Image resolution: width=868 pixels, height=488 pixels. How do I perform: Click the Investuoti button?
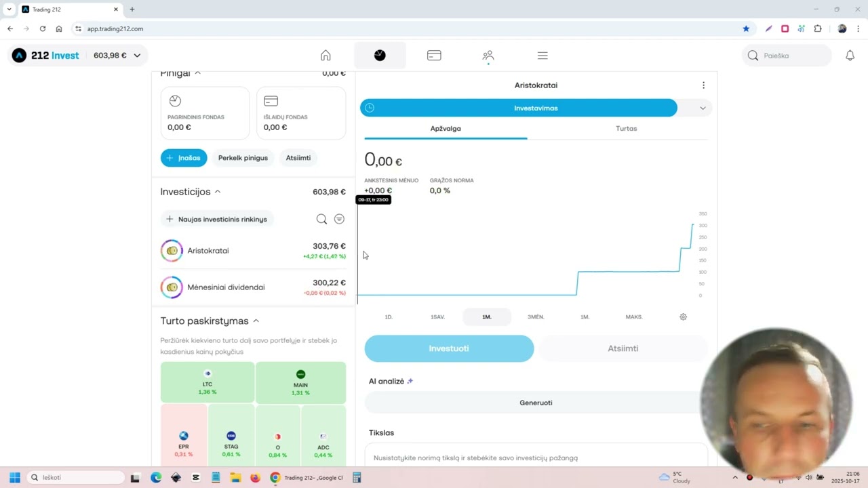(x=449, y=348)
